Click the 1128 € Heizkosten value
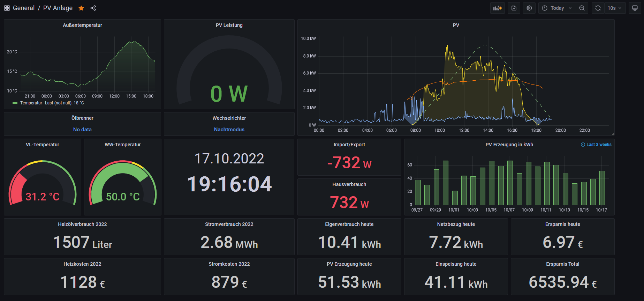This screenshot has height=301, width=644. [82, 282]
